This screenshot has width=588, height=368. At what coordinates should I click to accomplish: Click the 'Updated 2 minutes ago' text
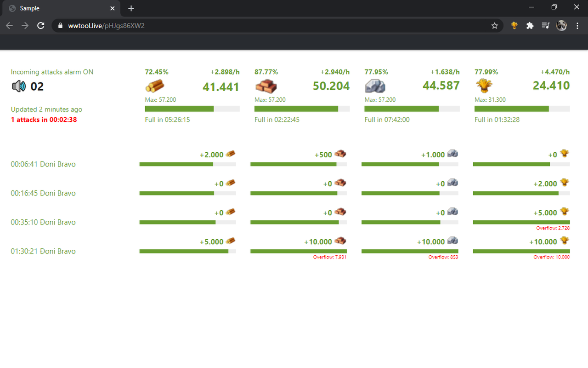click(46, 109)
